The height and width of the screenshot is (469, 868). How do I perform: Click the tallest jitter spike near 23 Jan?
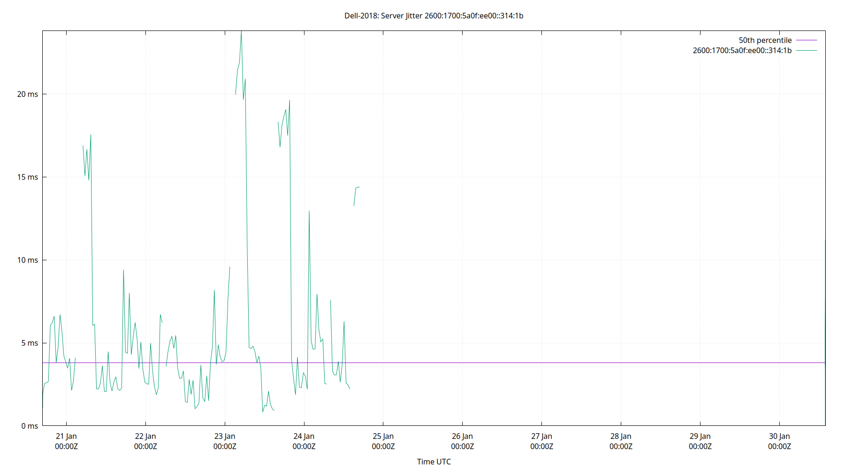coord(242,33)
